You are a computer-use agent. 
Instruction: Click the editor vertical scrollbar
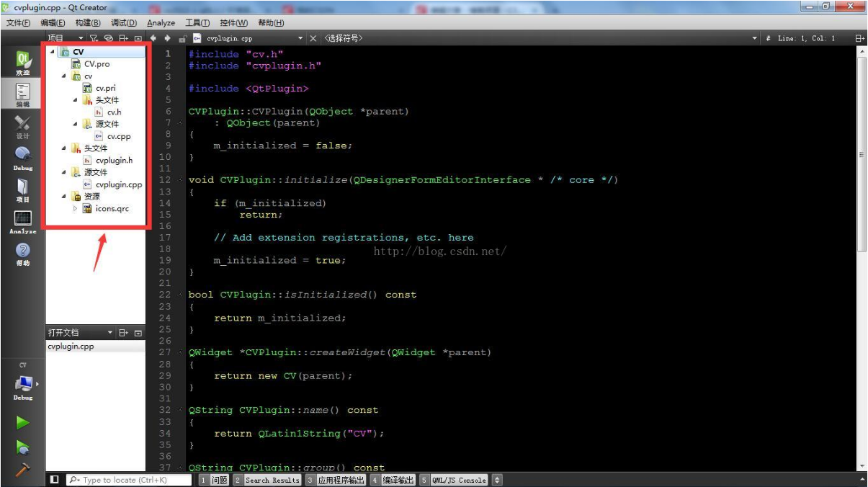coord(862,153)
